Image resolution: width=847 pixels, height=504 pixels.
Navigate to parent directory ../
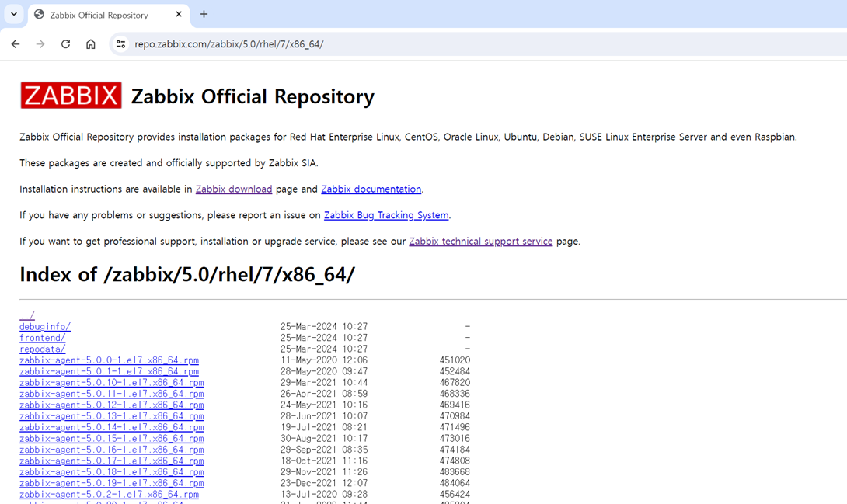pyautogui.click(x=27, y=315)
